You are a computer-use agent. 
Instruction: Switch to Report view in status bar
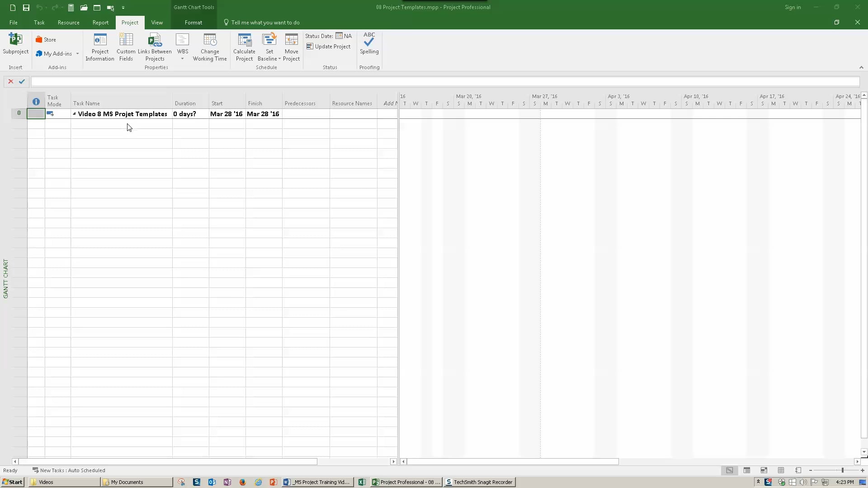798,470
